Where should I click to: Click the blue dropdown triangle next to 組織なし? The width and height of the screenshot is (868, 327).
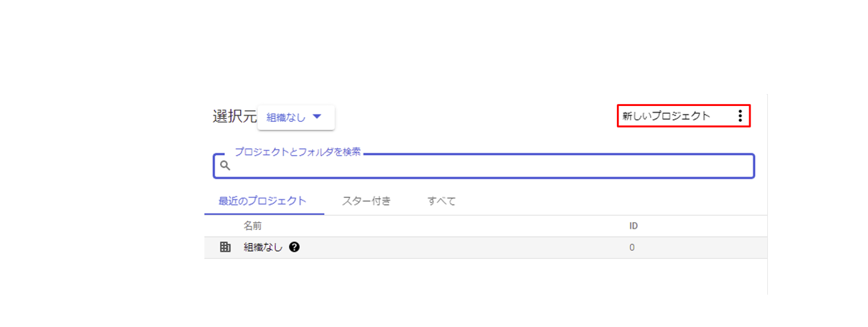point(318,117)
